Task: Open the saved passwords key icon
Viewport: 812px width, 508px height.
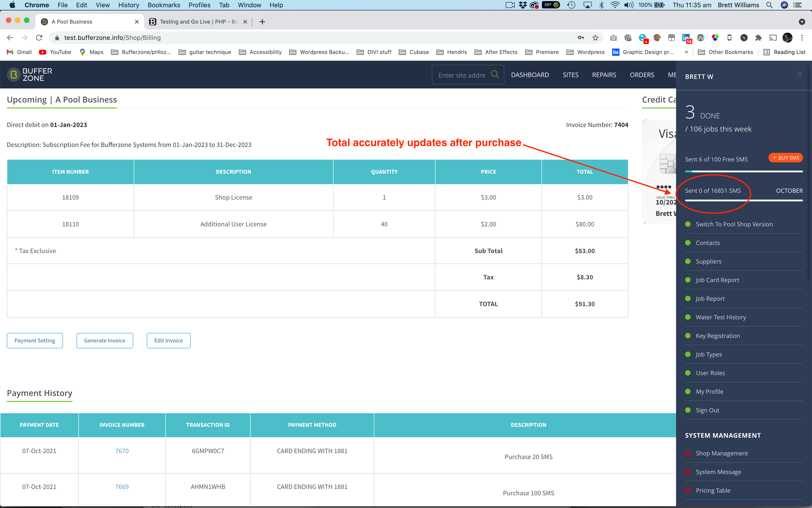Action: point(581,38)
